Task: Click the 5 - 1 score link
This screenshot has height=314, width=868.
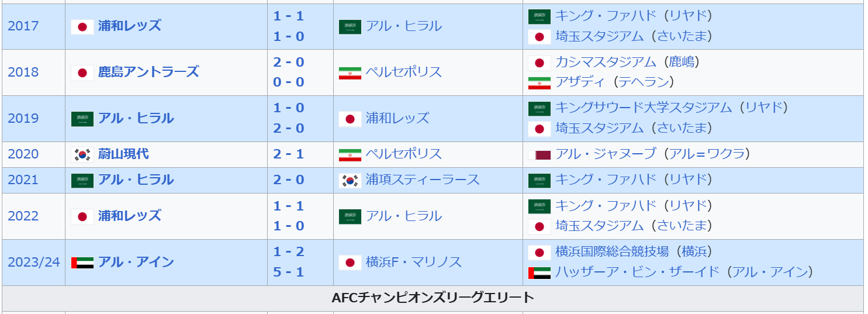Action: click(289, 272)
